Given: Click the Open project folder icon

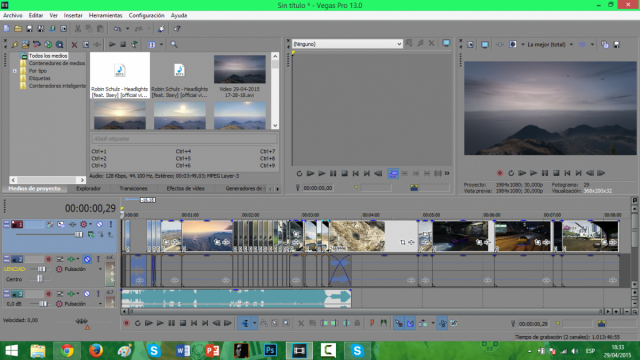Looking at the screenshot, I should coord(18,29).
